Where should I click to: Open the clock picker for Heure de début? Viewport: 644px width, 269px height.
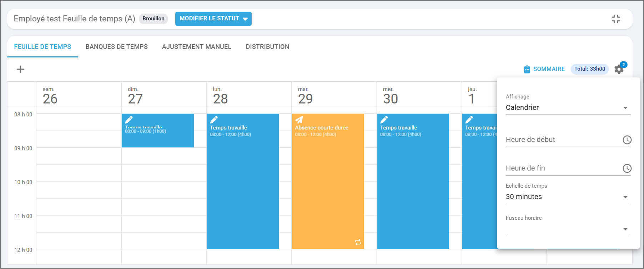[x=627, y=140]
